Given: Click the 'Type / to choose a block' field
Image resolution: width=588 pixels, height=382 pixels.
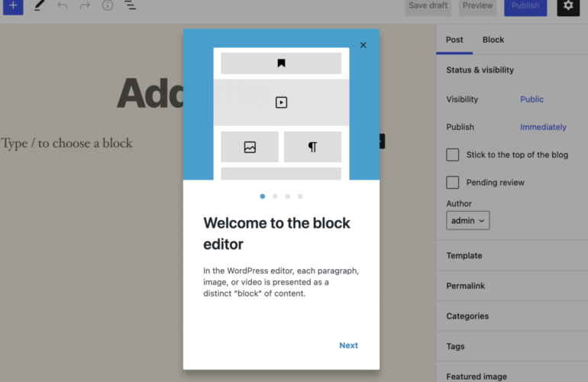Looking at the screenshot, I should pyautogui.click(x=66, y=143).
